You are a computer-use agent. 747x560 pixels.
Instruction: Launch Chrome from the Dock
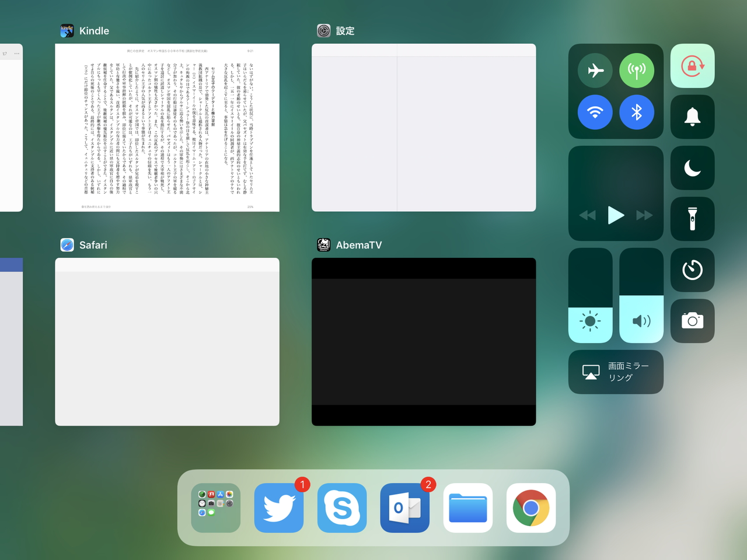pyautogui.click(x=531, y=508)
